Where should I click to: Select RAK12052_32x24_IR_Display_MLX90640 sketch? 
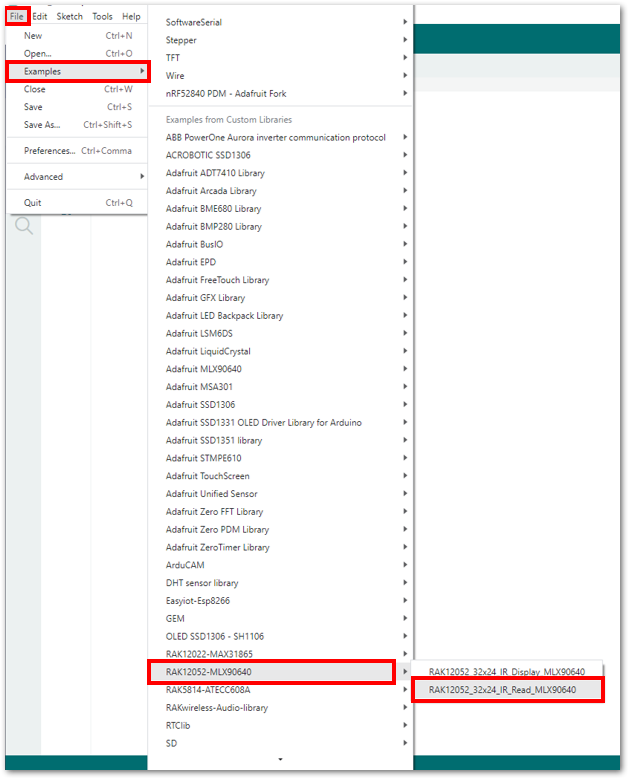click(507, 671)
